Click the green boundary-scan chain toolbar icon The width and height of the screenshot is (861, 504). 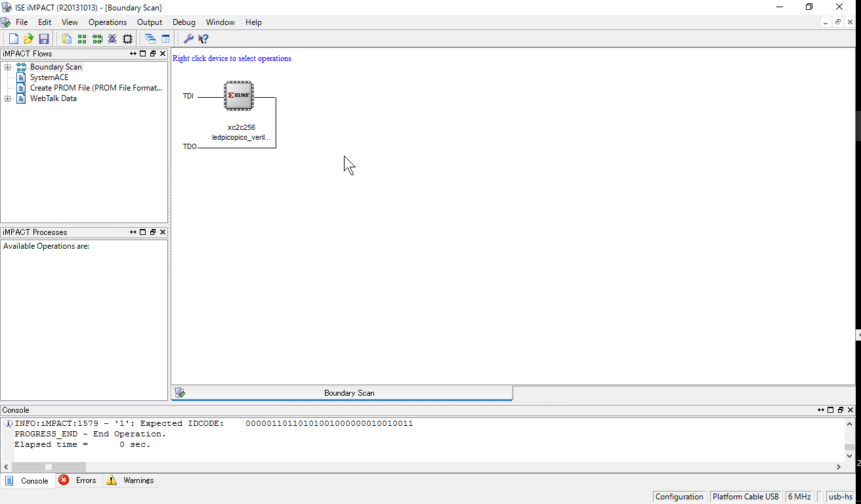click(x=97, y=39)
